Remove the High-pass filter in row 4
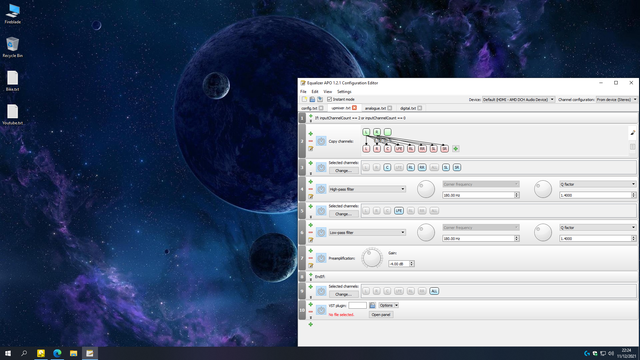Viewport: 640px width, 360px height. (x=311, y=189)
